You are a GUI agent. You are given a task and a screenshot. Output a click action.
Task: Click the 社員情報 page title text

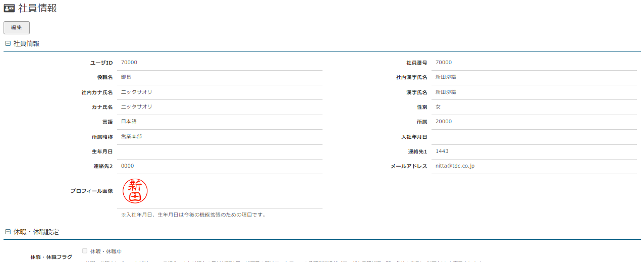pyautogui.click(x=38, y=8)
